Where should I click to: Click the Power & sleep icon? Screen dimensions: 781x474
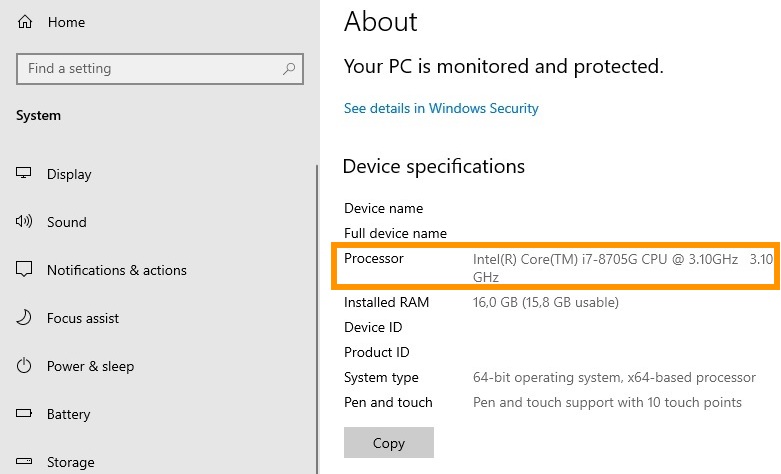pos(25,366)
